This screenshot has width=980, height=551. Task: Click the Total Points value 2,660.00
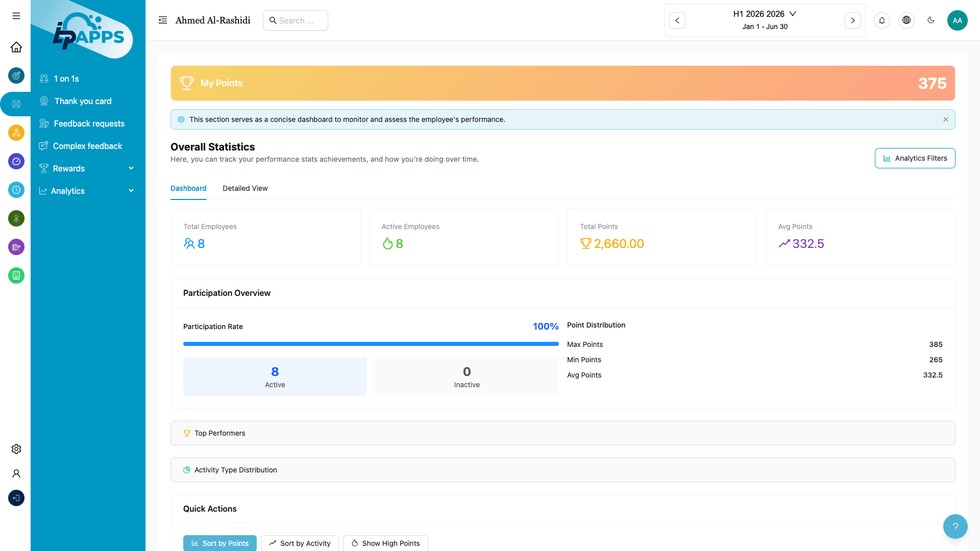[619, 244]
